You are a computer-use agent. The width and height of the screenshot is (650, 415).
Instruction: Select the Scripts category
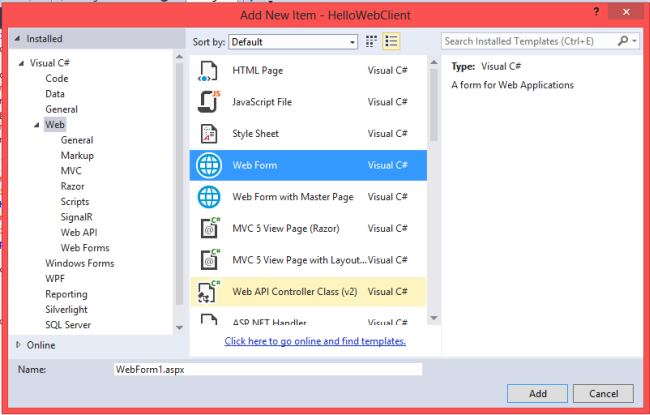75,201
